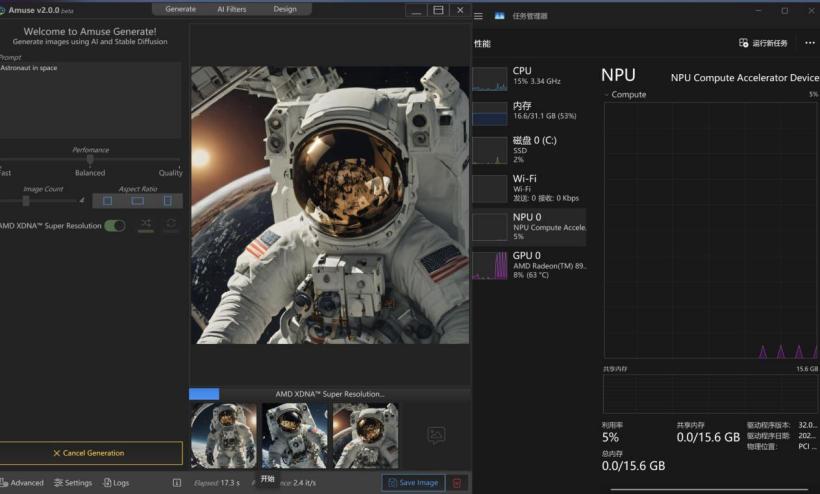Click the red trash delete icon
The image size is (820, 494).
[x=457, y=482]
